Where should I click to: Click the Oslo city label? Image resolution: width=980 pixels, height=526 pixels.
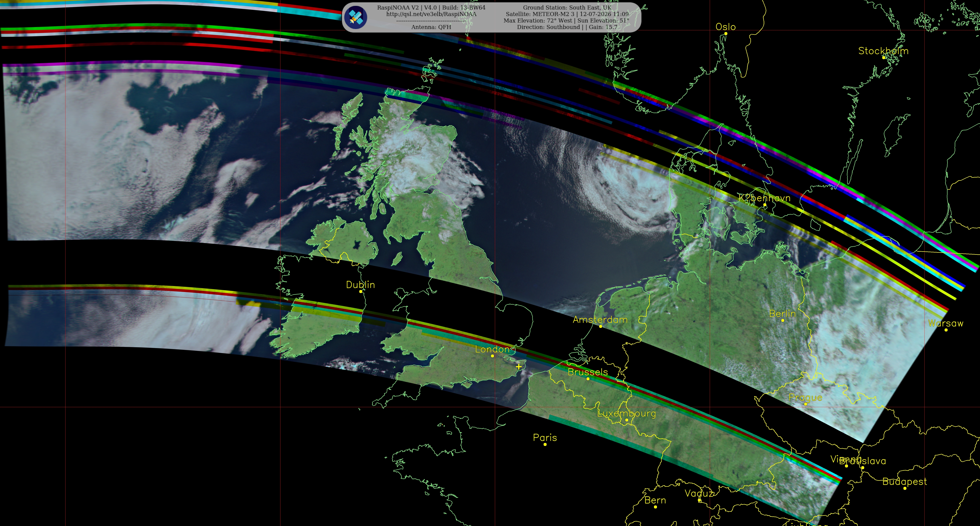point(725,27)
